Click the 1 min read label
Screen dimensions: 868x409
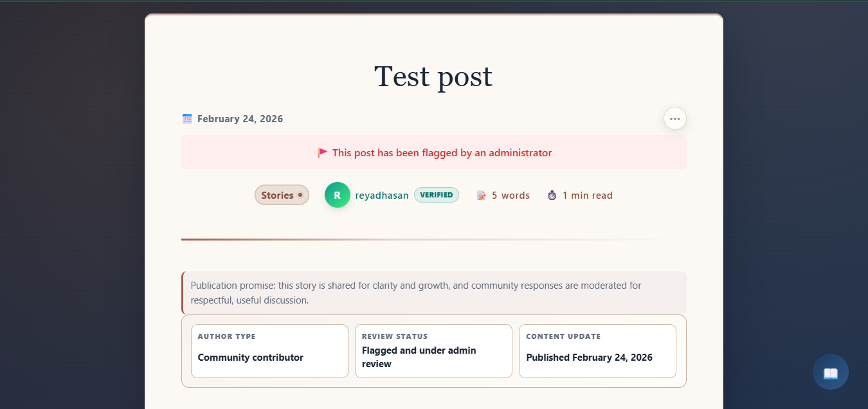click(587, 195)
